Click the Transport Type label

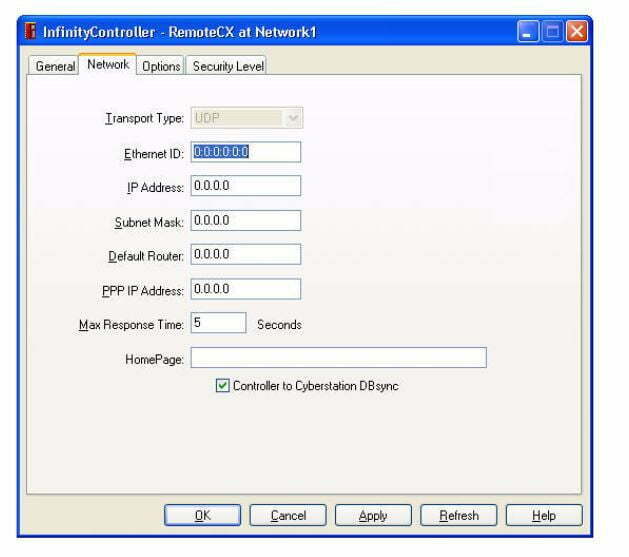click(x=144, y=119)
